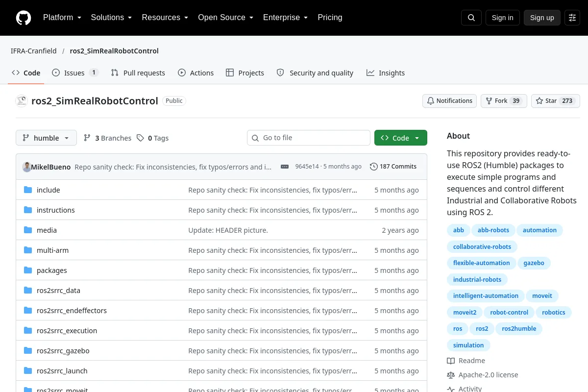Viewport: 588px width, 392px height.
Task: Switch to the Insights tab
Action: [x=386, y=73]
